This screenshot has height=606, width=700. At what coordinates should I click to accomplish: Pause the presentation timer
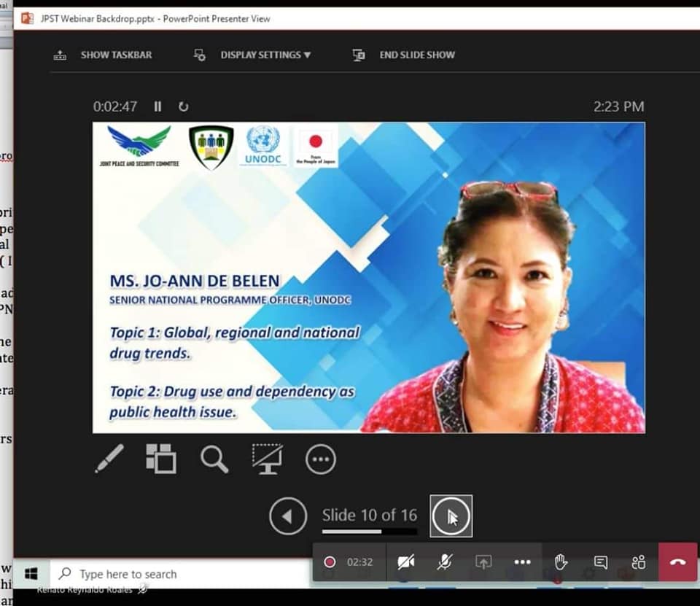pos(157,106)
